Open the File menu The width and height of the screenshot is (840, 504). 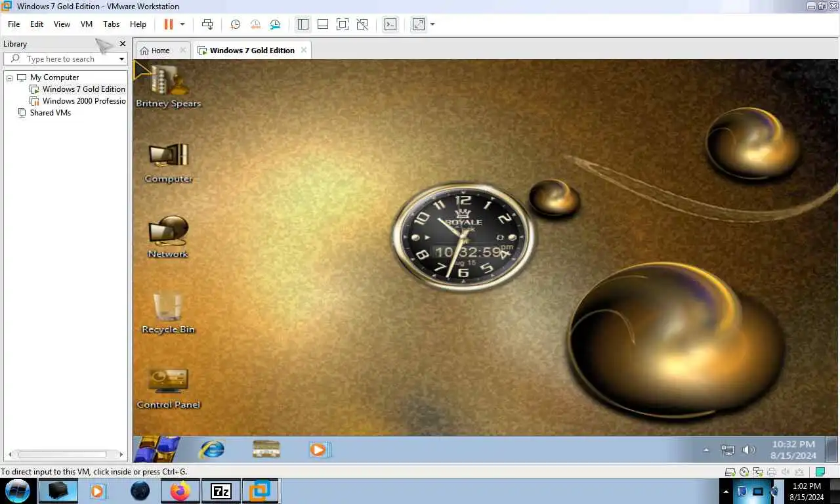click(14, 24)
